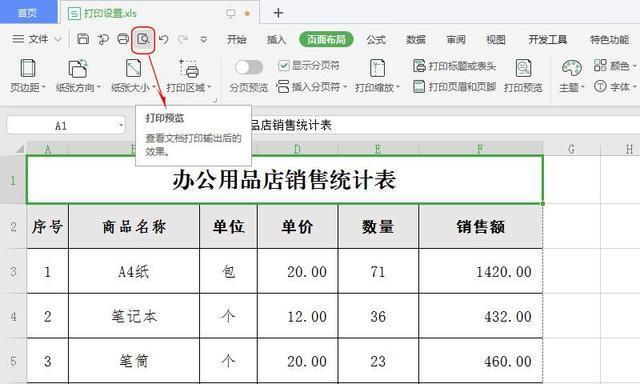Select row 1 header
640x384 pixels.
click(13, 180)
